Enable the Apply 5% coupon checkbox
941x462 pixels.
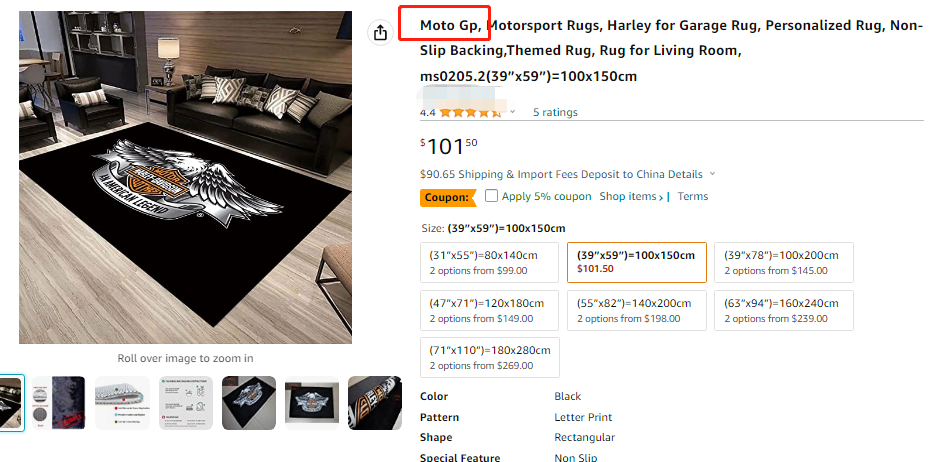point(491,196)
